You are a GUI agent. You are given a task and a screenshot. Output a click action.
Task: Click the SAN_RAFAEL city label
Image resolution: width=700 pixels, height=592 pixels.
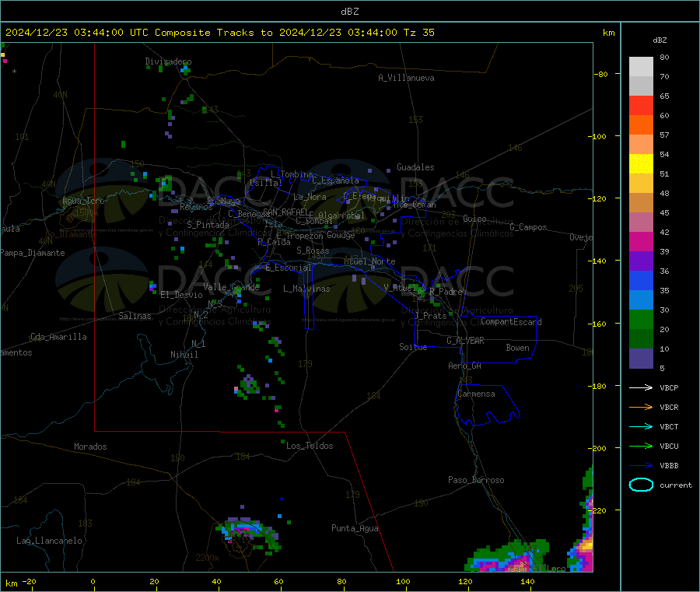click(x=285, y=212)
